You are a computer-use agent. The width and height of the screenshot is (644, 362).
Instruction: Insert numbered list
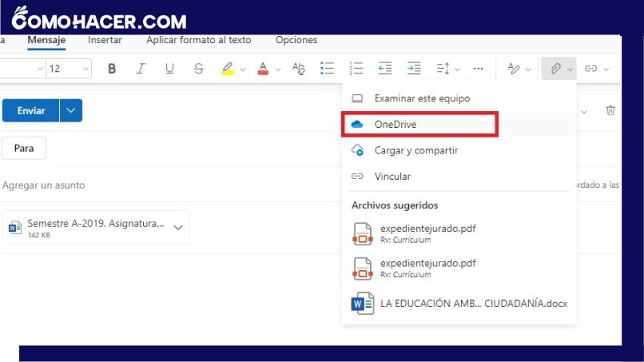point(356,68)
